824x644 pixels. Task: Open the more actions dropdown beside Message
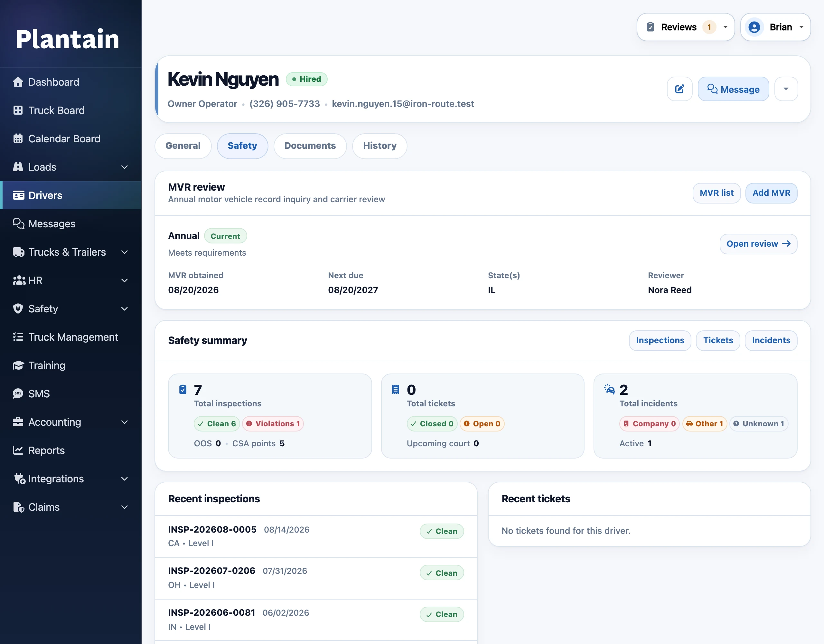coord(786,89)
